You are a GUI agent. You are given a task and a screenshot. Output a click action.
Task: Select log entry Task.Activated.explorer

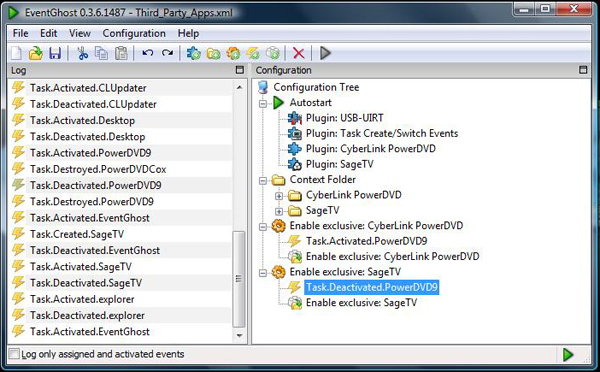(x=82, y=299)
